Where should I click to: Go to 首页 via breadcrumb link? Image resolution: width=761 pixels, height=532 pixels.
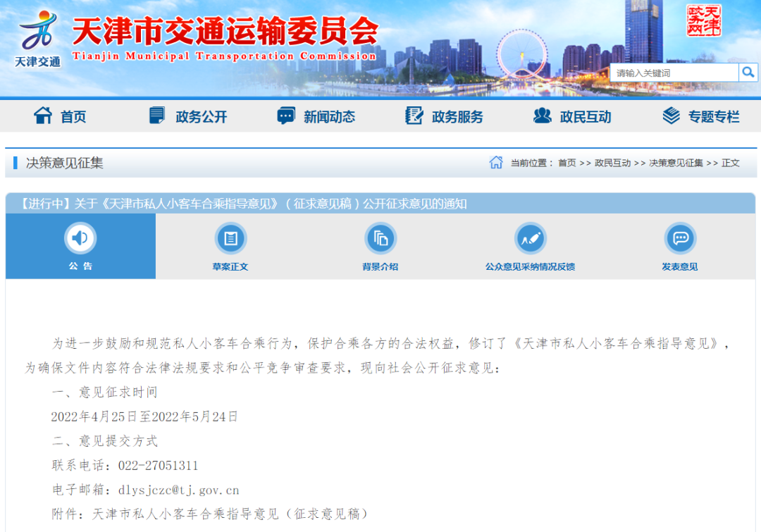[567, 163]
